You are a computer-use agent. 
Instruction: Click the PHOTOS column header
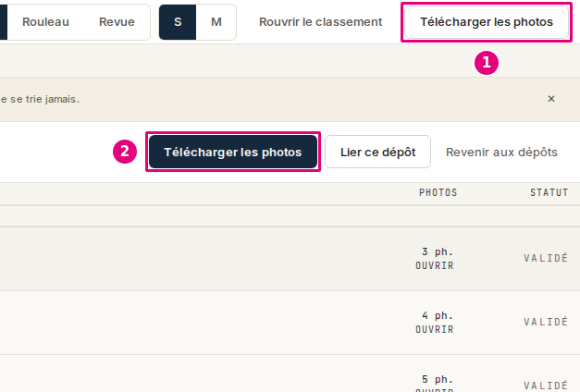[x=438, y=192]
